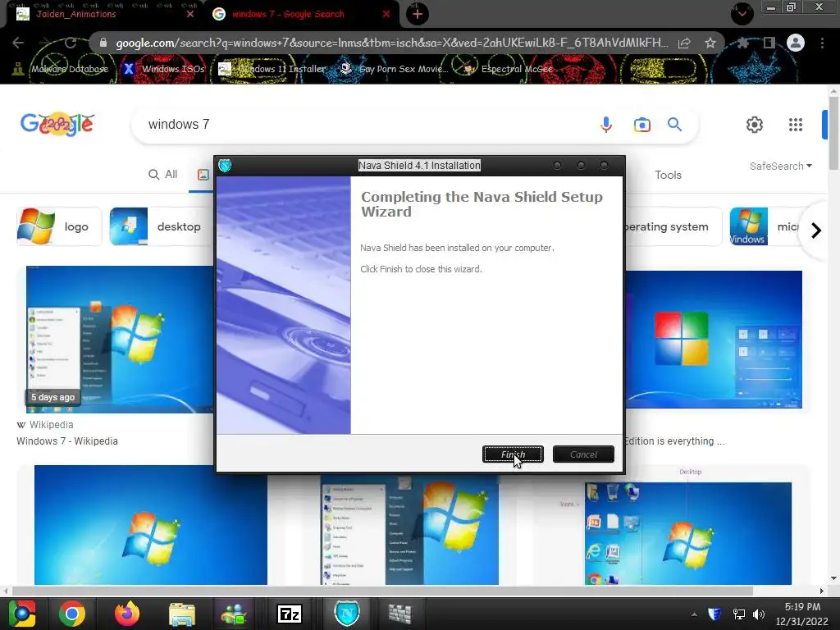Click the horizontal page scrollbar
This screenshot has height=630, width=840.
(x=382, y=591)
